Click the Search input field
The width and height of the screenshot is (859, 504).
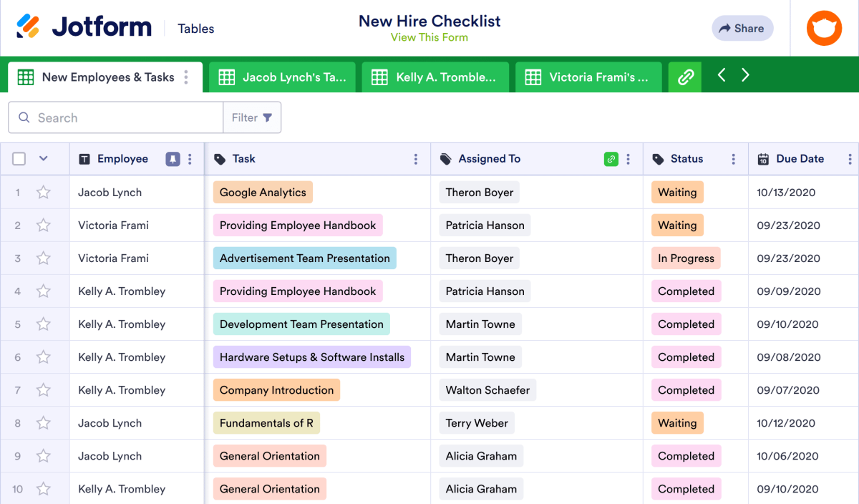(116, 117)
